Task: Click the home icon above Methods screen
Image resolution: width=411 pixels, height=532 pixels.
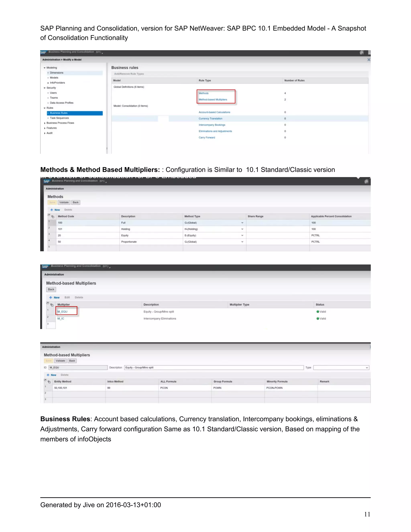Action: click(366, 181)
